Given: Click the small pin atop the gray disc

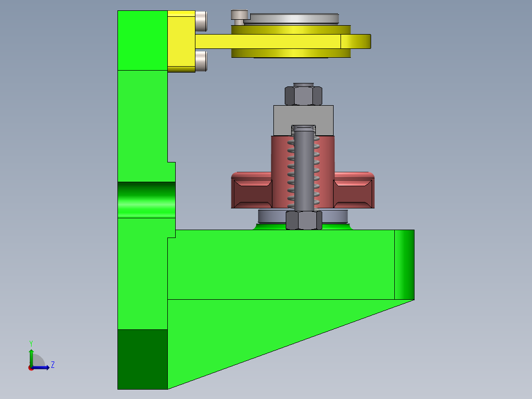Looking at the screenshot, I should click(x=238, y=16).
